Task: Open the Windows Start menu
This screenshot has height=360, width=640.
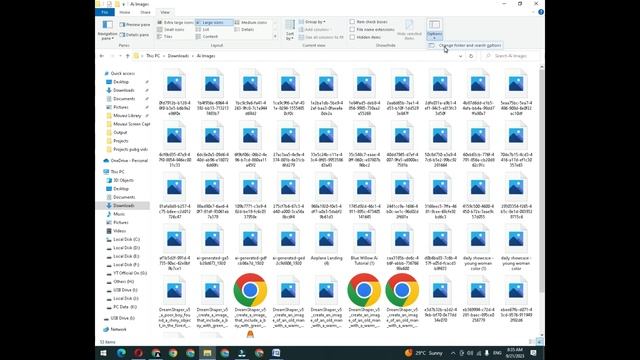Action: pos(104,353)
